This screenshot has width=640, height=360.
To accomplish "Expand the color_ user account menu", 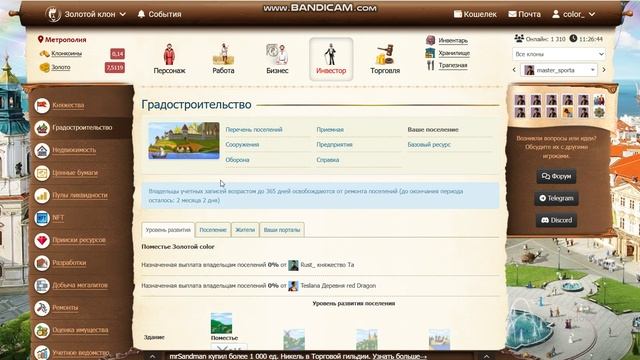I will click(573, 14).
